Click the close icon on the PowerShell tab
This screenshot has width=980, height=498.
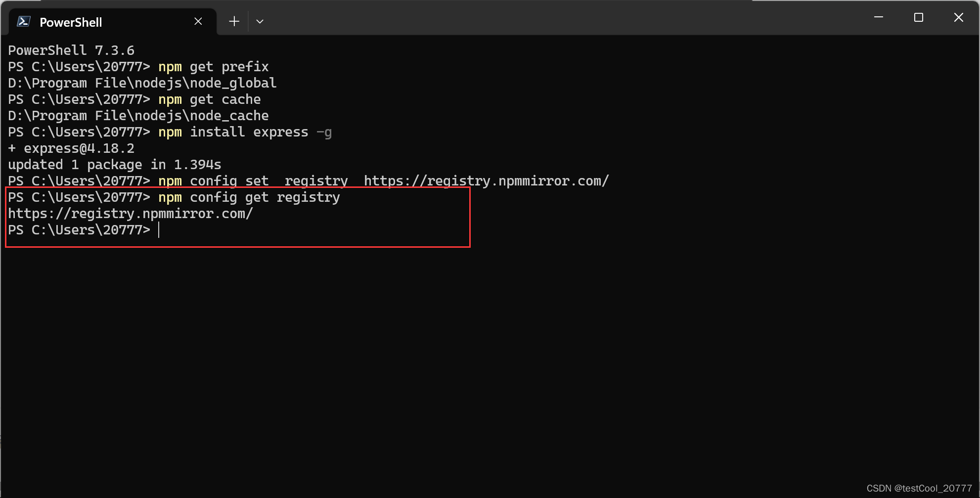click(x=198, y=21)
